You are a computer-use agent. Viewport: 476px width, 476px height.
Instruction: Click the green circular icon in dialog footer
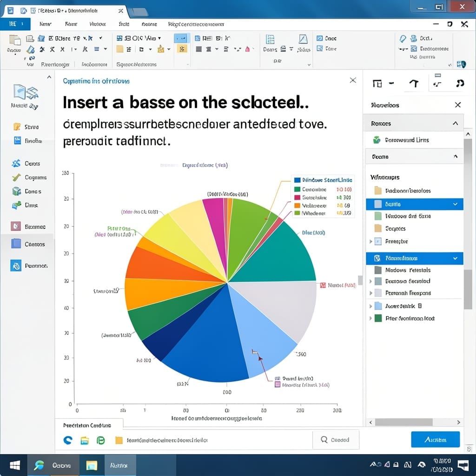(101, 440)
